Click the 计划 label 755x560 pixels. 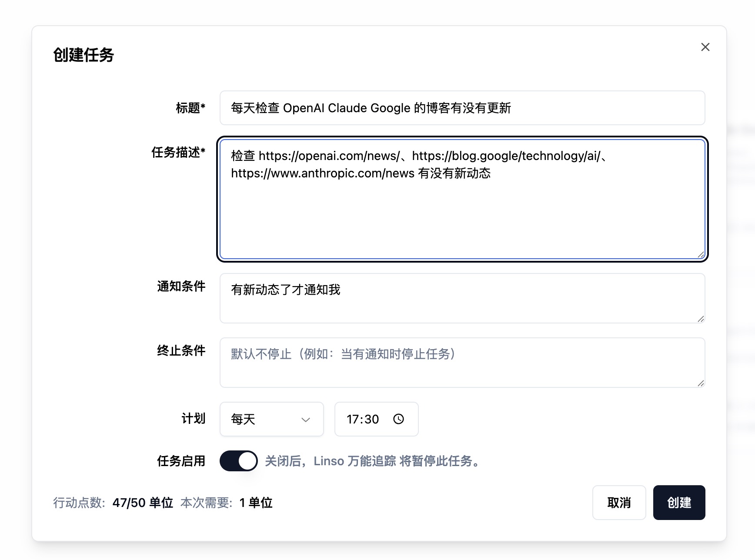click(x=193, y=419)
